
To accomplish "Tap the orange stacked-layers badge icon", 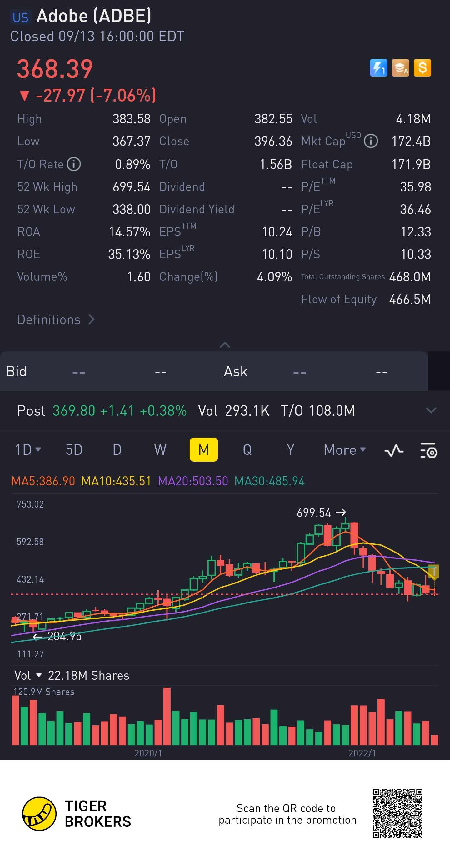I will tap(400, 68).
